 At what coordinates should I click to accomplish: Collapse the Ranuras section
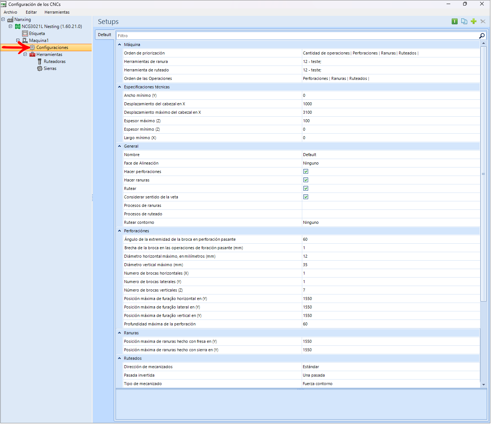119,333
